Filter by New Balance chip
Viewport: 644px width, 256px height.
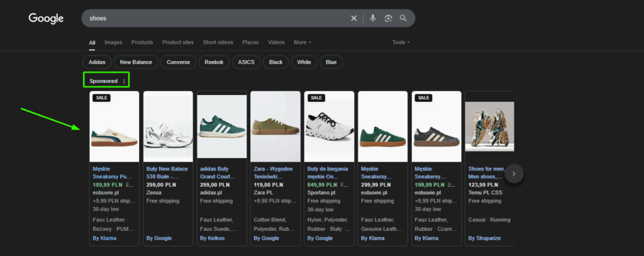[x=136, y=62]
